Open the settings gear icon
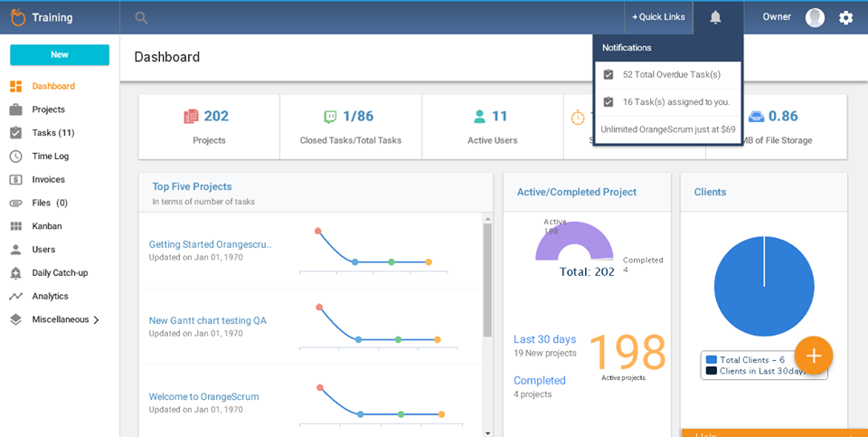 coord(845,17)
